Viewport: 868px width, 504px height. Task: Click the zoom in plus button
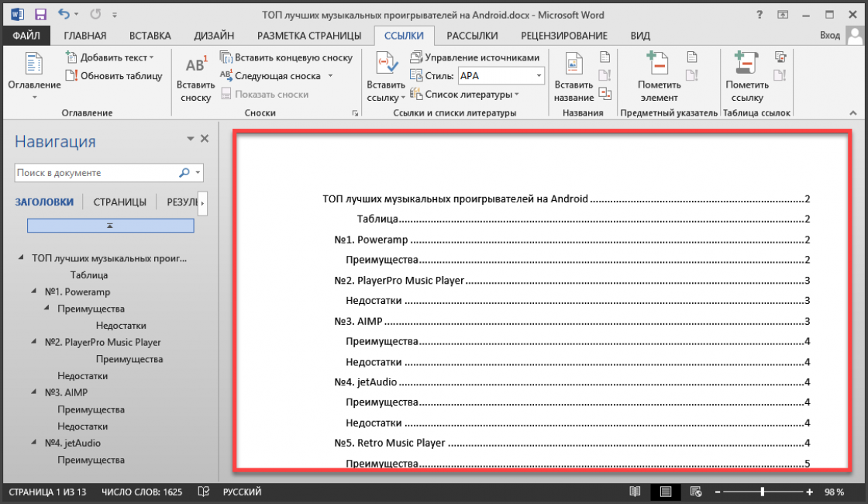(x=809, y=492)
